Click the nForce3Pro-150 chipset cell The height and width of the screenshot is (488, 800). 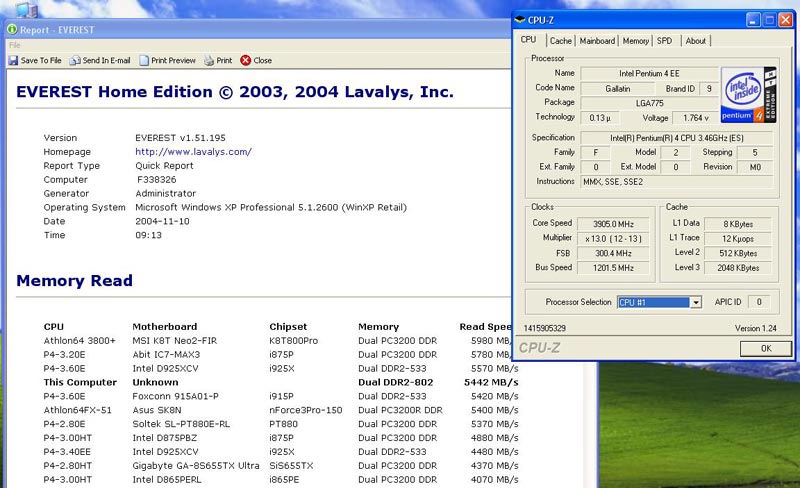pos(306,410)
